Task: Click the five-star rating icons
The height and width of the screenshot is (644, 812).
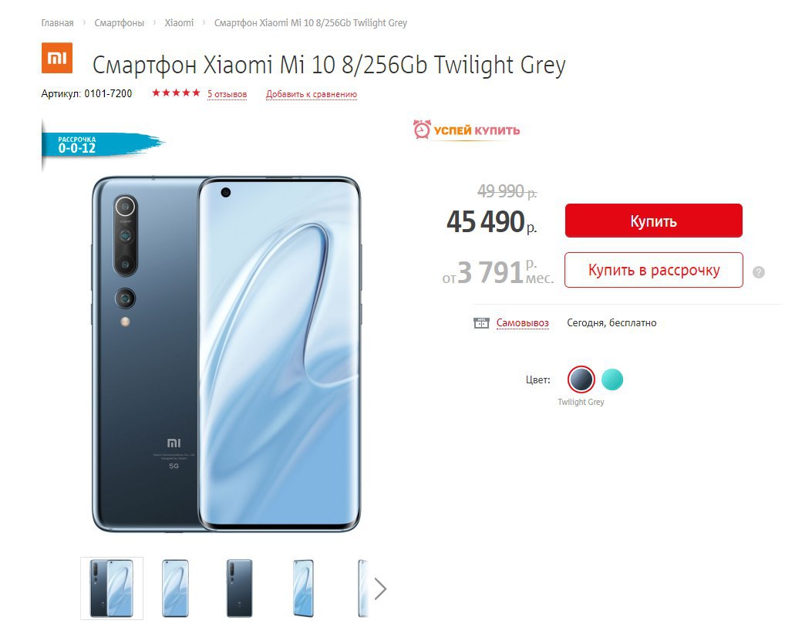Action: [x=176, y=93]
